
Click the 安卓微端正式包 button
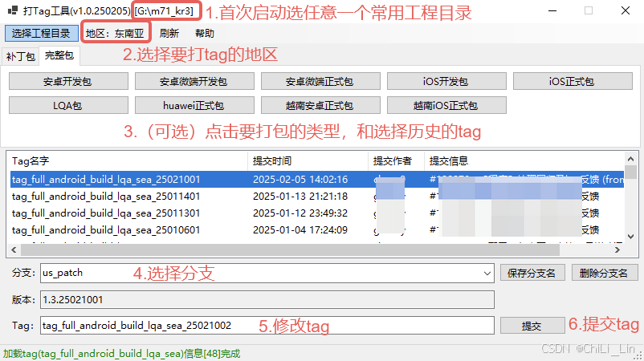(320, 81)
